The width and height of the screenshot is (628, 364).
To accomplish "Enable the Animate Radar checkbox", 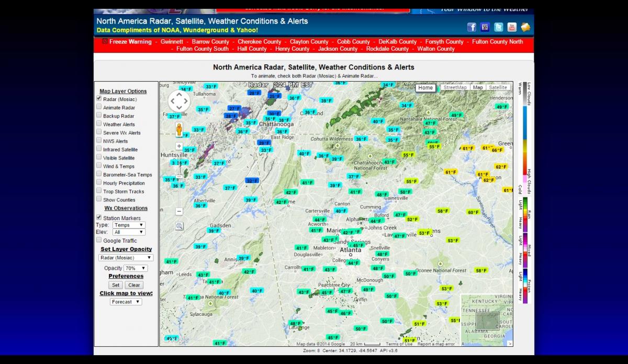I will [99, 107].
